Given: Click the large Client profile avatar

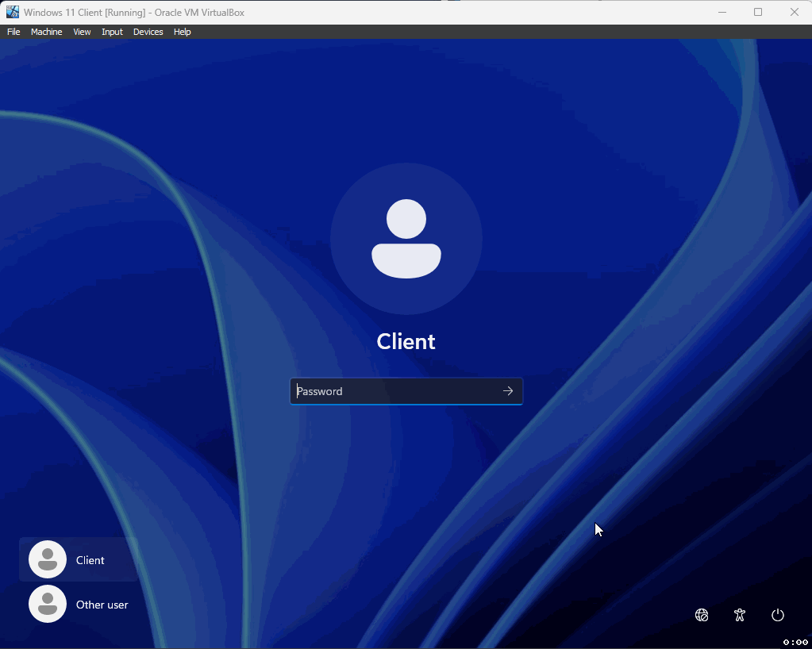Looking at the screenshot, I should coord(406,238).
